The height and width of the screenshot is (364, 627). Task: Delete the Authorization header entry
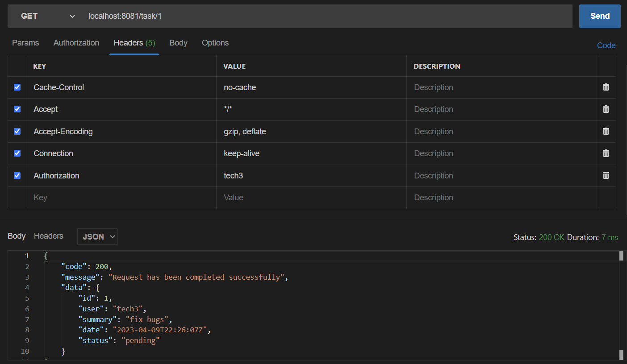tap(606, 175)
